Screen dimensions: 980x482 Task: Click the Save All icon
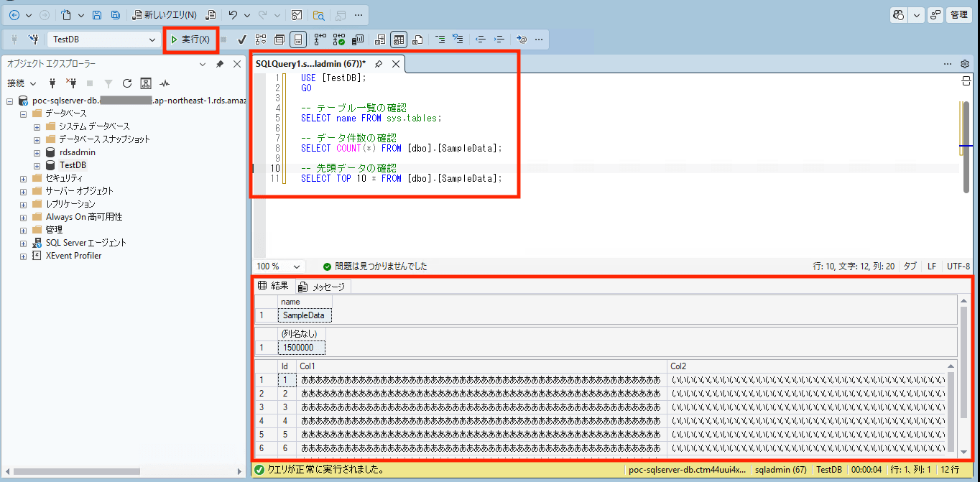pos(115,15)
